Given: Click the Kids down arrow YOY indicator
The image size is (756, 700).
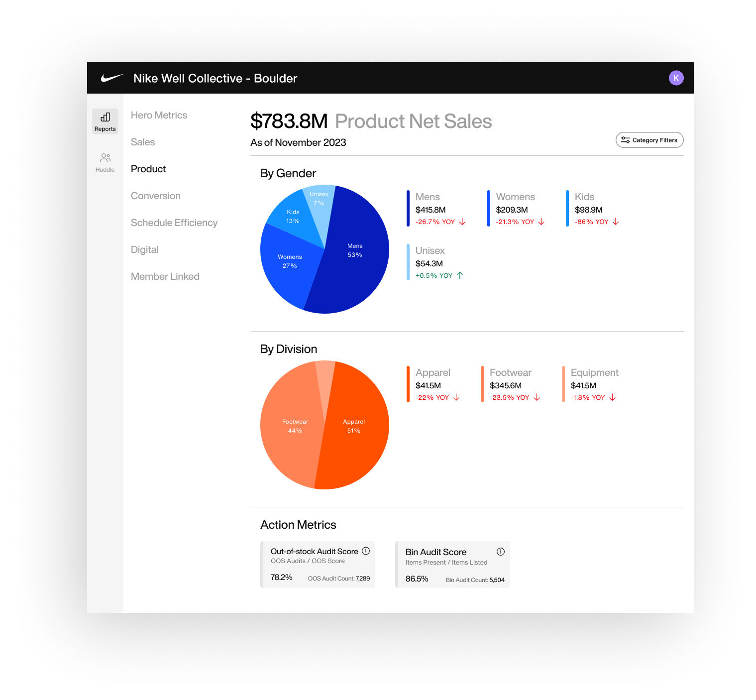Looking at the screenshot, I should pos(616,222).
